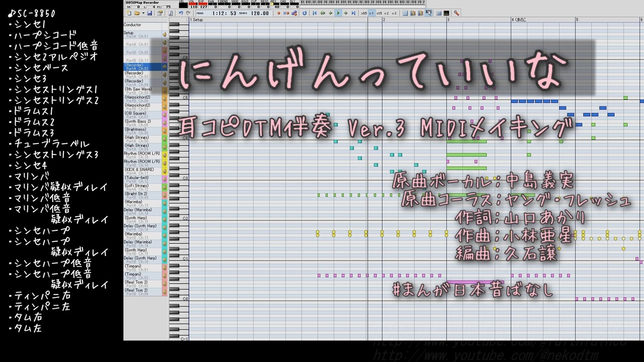Select the Timpani PortB Ch.01 track

pos(143,267)
